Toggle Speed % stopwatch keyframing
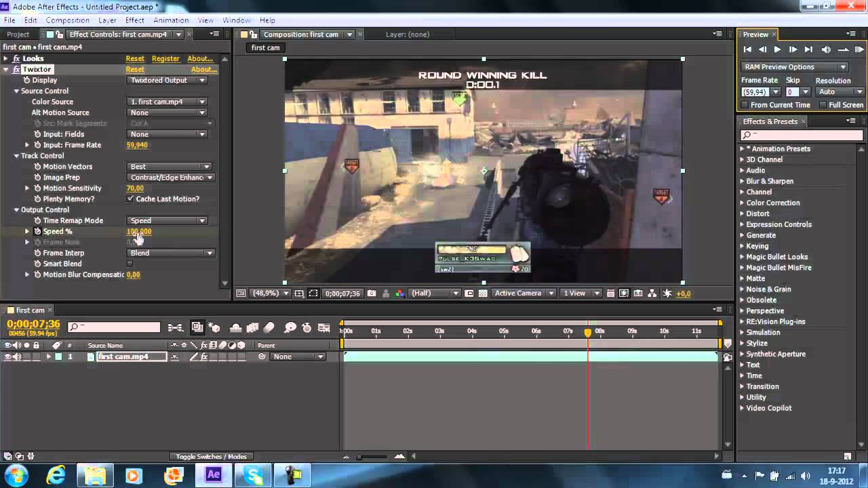 point(37,232)
